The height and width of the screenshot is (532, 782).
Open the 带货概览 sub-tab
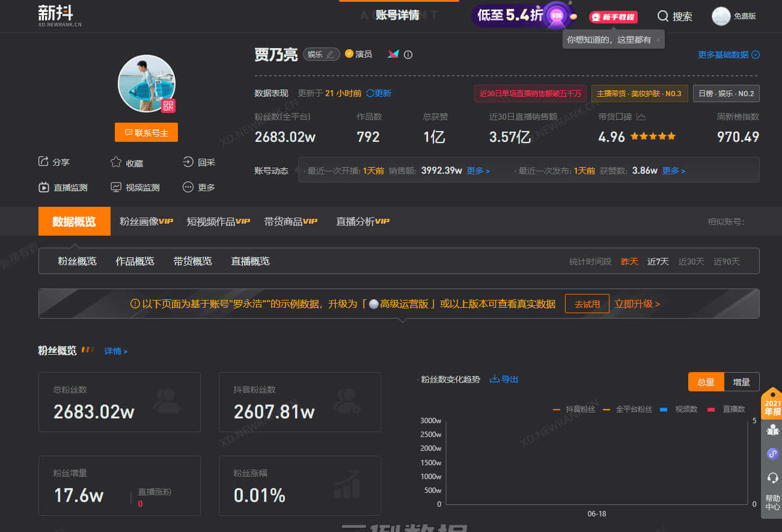(192, 261)
